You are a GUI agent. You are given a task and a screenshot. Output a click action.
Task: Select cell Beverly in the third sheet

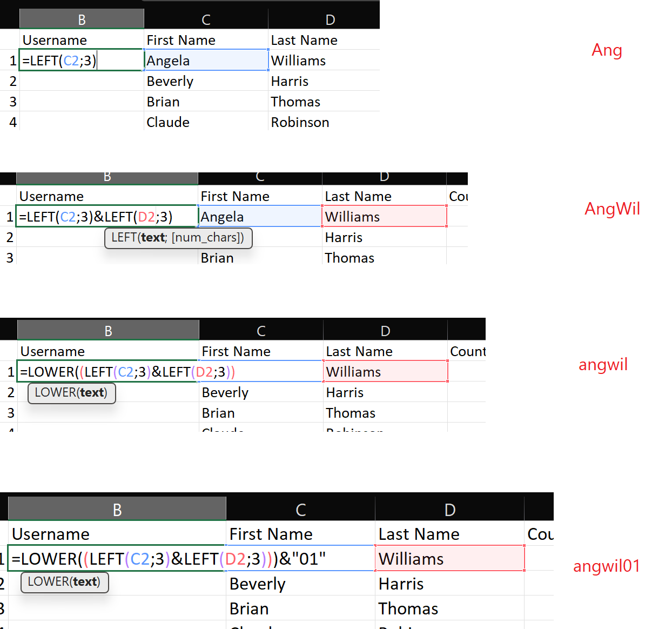pos(261,392)
